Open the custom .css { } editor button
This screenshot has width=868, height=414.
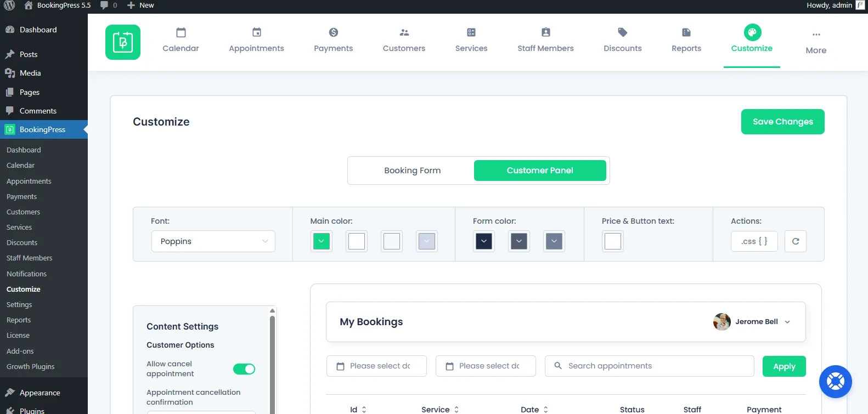click(x=754, y=241)
